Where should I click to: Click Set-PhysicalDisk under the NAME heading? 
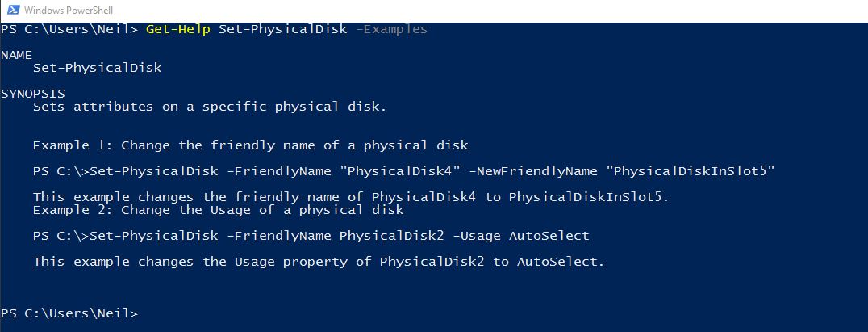click(x=97, y=68)
